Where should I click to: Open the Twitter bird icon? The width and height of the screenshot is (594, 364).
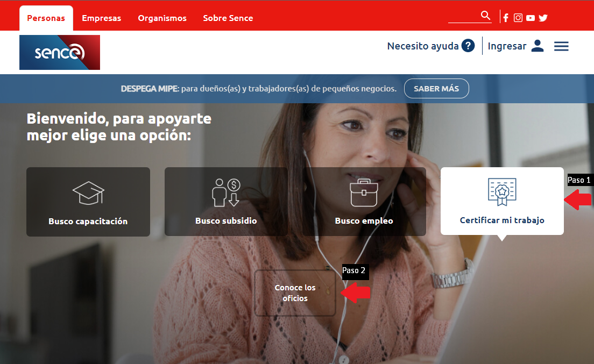click(543, 18)
